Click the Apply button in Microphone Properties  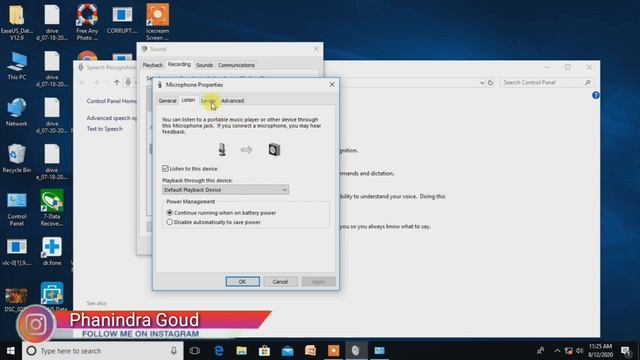click(x=318, y=282)
